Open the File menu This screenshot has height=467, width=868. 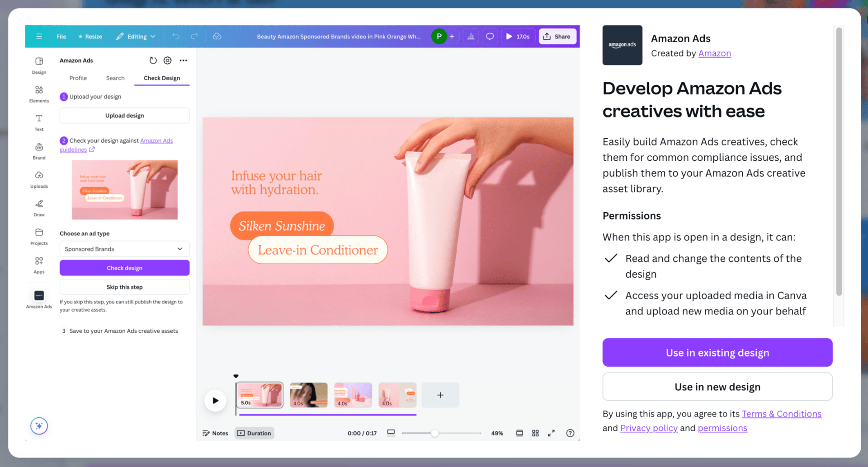pyautogui.click(x=61, y=37)
